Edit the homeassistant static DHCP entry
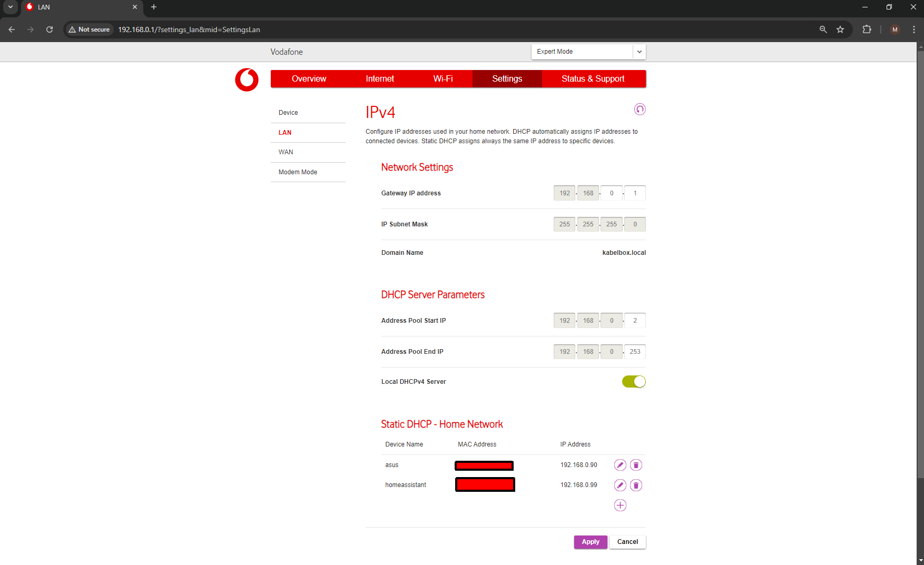The width and height of the screenshot is (924, 565). 620,485
